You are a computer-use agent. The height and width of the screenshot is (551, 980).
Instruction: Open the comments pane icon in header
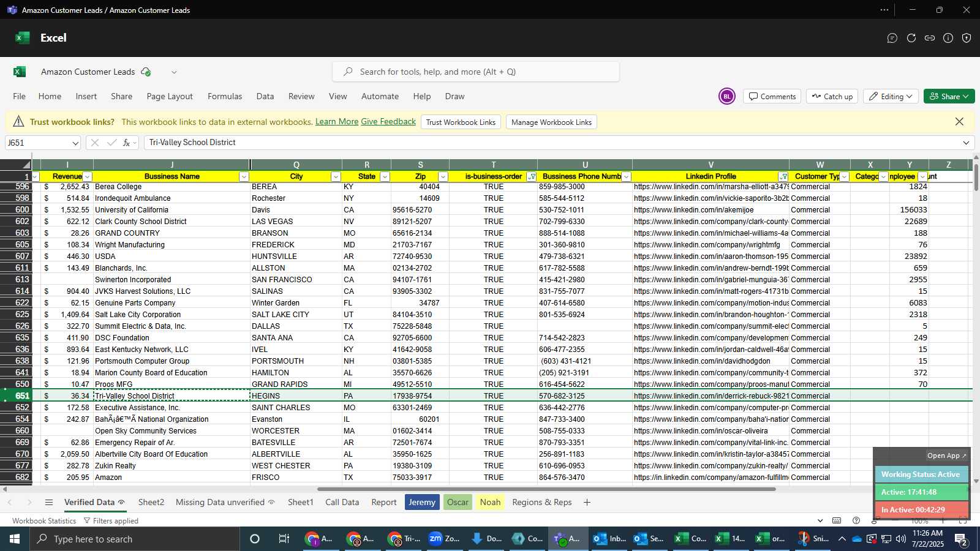(x=892, y=38)
